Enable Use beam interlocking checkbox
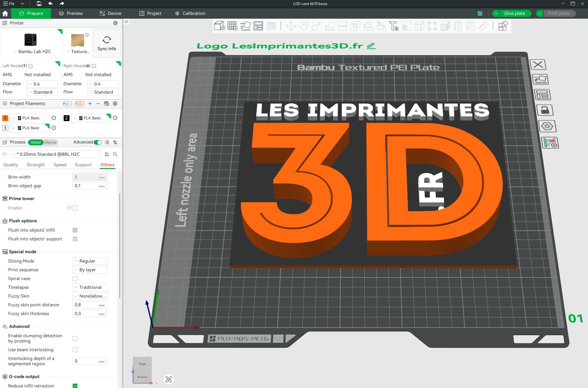The width and height of the screenshot is (588, 388). 75,350
